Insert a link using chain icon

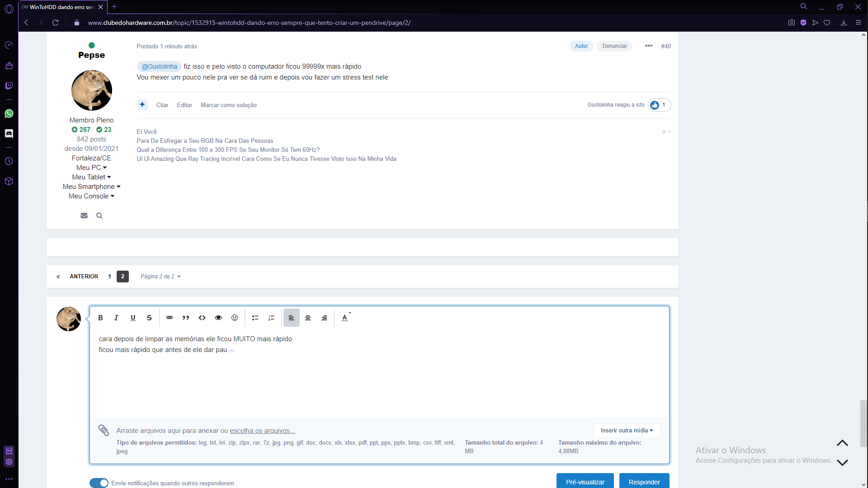tap(170, 318)
